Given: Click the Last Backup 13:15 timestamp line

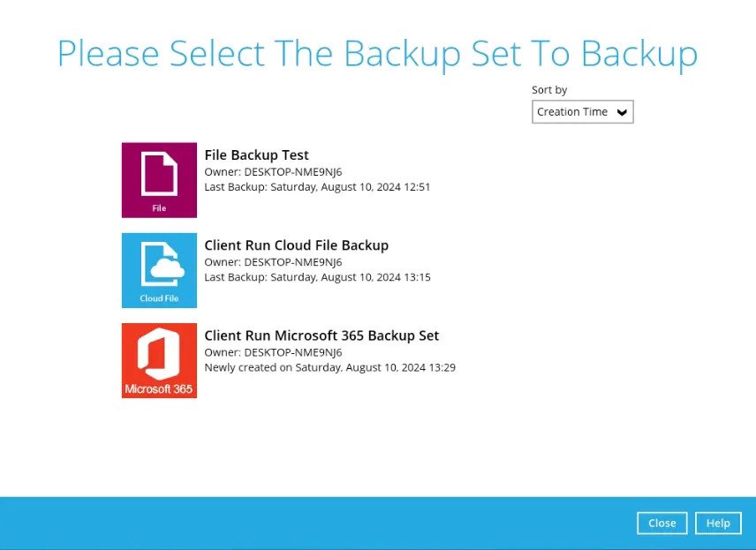Looking at the screenshot, I should [x=317, y=277].
